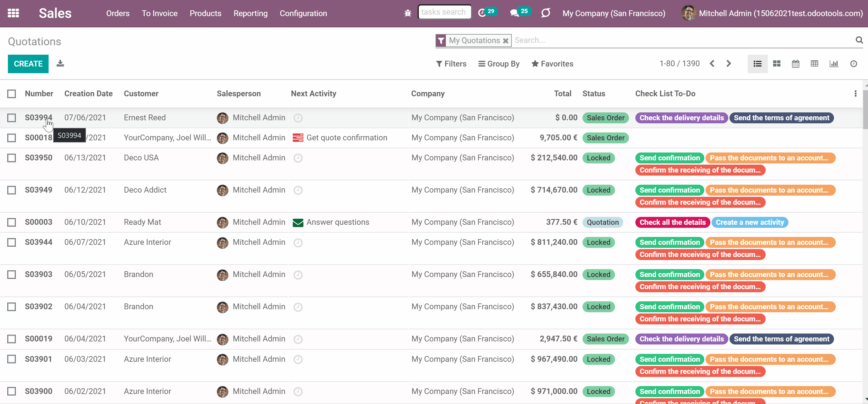Select the checkbox for order S00003
Image resolution: width=868 pixels, height=404 pixels.
tap(12, 222)
